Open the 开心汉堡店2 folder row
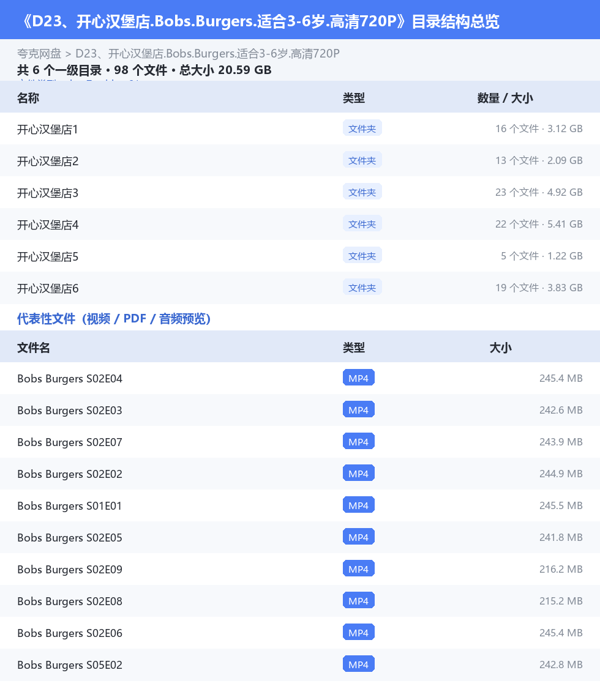This screenshot has height=700, width=600. [300, 161]
